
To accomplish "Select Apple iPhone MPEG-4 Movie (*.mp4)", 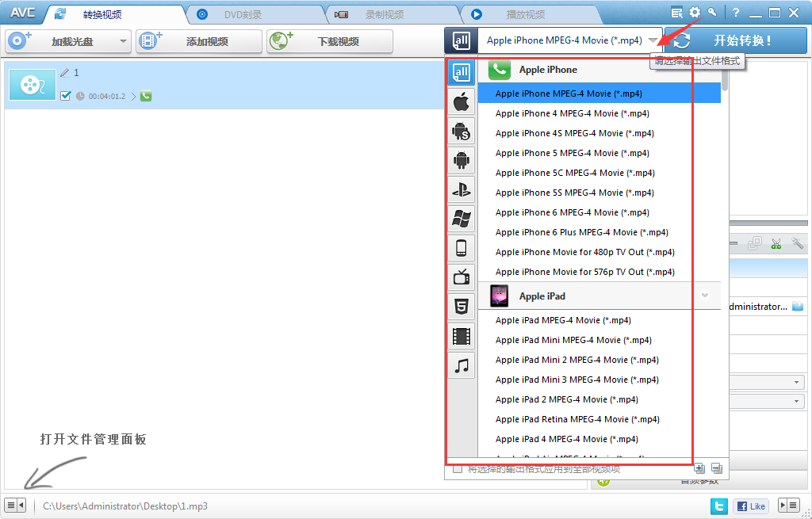I will click(599, 93).
